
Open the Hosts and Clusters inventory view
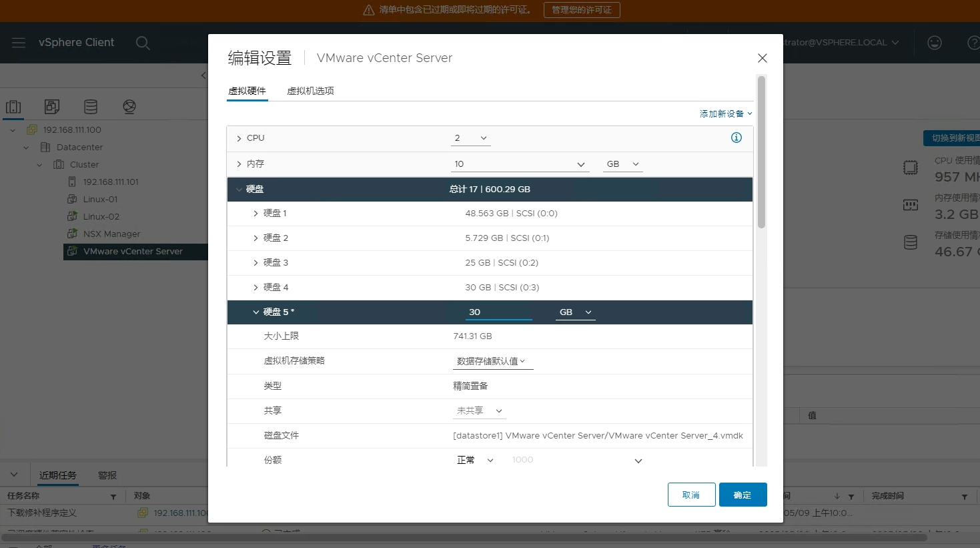(13, 107)
